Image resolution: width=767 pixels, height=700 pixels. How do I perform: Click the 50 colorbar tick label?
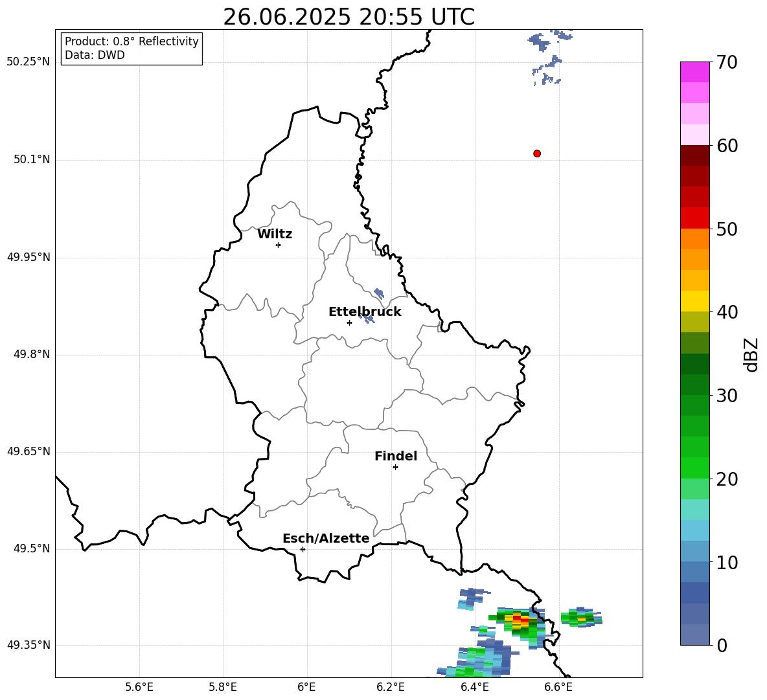tap(727, 229)
